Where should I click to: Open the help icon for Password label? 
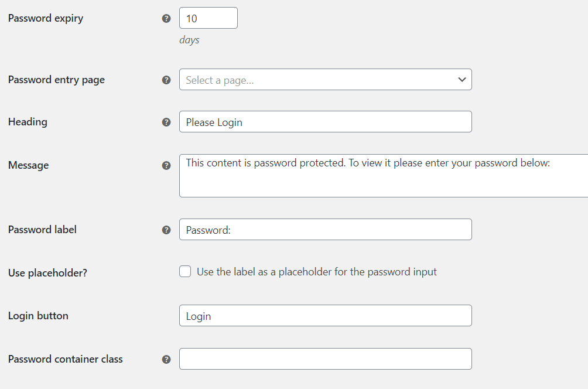(x=166, y=230)
